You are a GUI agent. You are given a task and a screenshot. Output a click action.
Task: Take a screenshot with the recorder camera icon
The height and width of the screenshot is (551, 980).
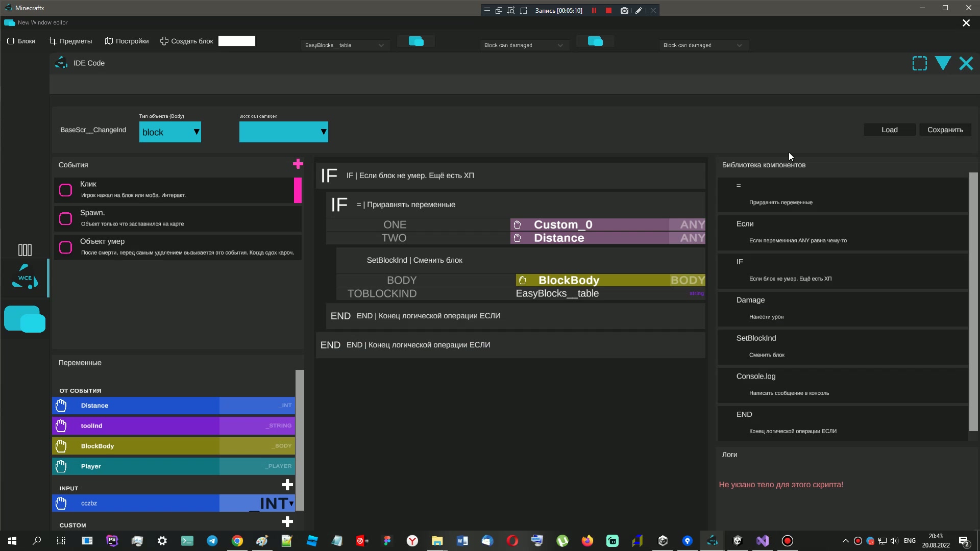click(624, 10)
